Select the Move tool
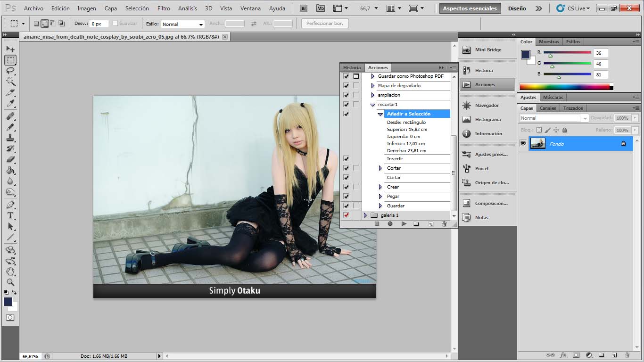This screenshot has width=644, height=362. (x=10, y=49)
